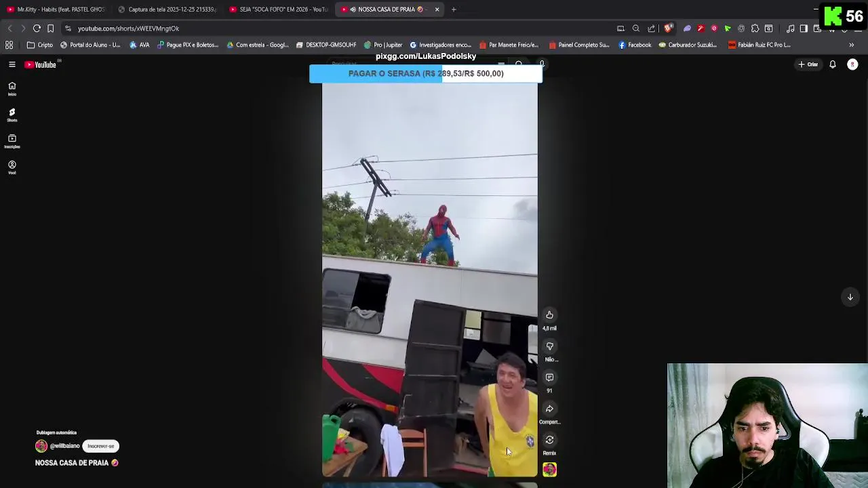The image size is (868, 488).
Task: Go to next short with down arrow
Action: tap(850, 297)
